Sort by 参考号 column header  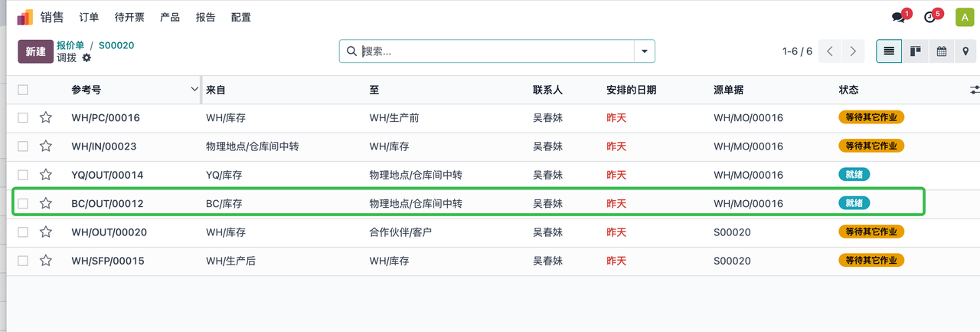(87, 90)
